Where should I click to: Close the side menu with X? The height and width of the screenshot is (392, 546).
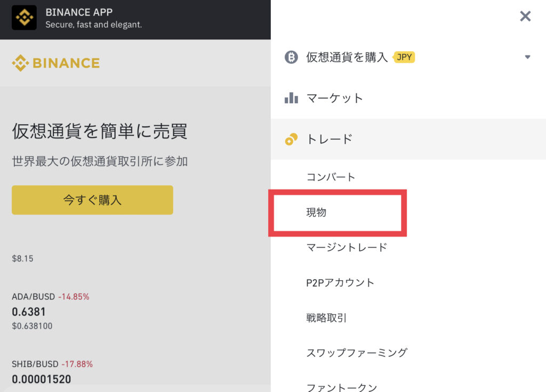point(525,16)
